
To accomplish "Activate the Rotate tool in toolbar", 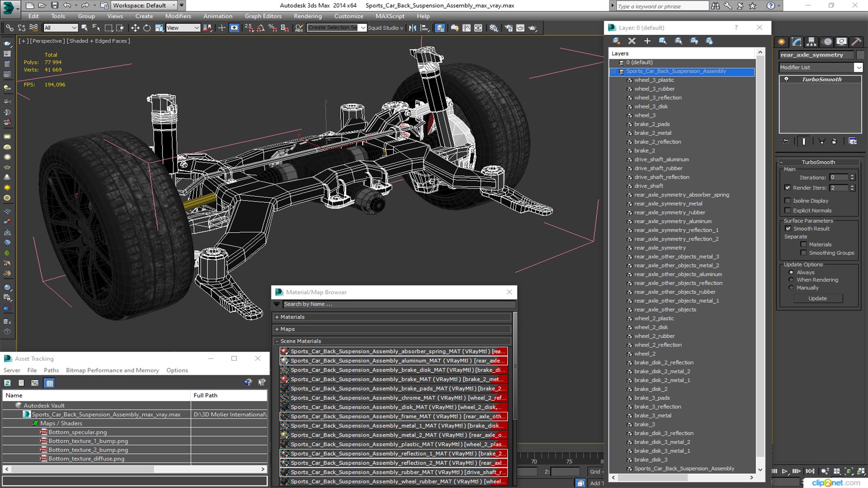I will tap(147, 28).
